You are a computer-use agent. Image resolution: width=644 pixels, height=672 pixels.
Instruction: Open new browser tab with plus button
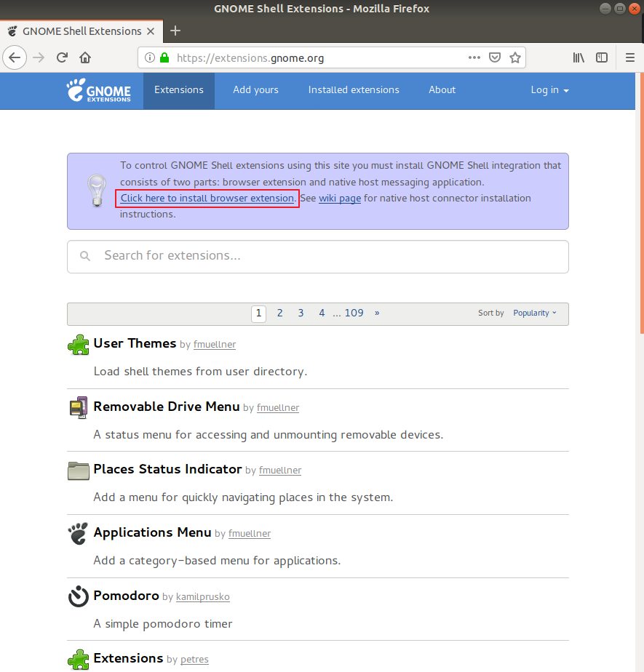(175, 31)
